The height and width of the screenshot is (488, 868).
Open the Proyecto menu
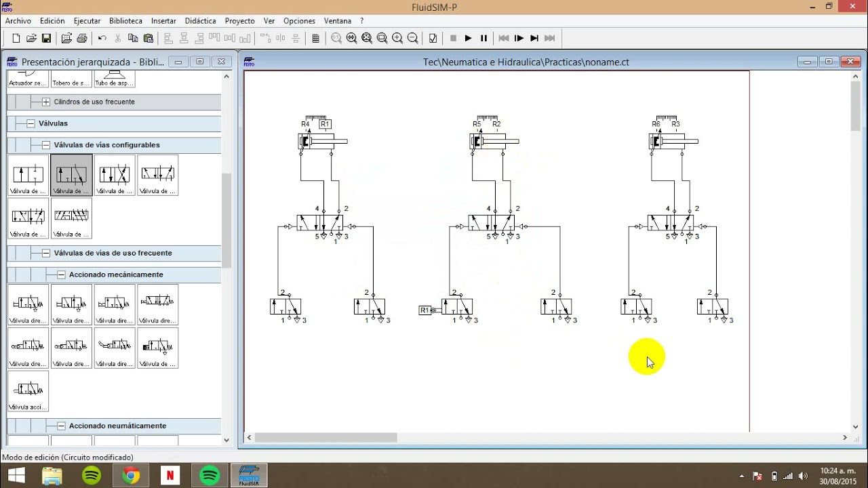point(240,21)
